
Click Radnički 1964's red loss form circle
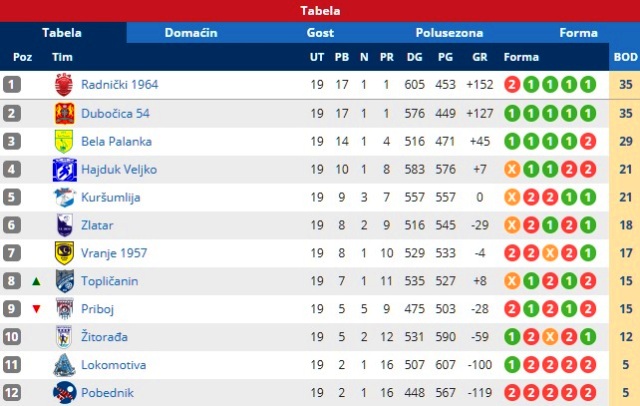click(512, 85)
